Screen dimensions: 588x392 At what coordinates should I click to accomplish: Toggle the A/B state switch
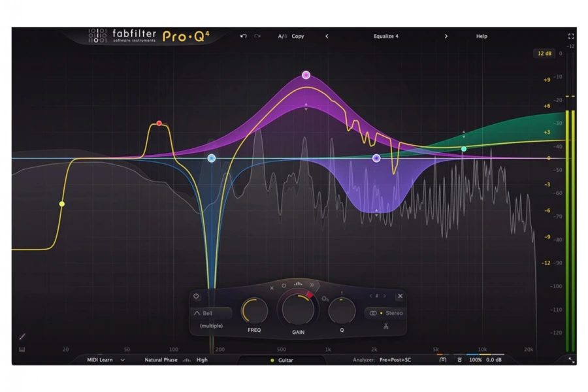(282, 37)
